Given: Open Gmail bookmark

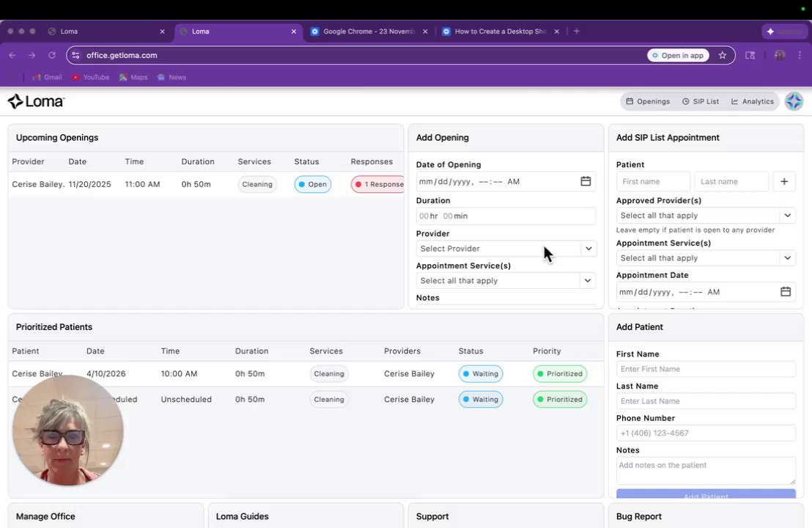Looking at the screenshot, I should click(47, 77).
